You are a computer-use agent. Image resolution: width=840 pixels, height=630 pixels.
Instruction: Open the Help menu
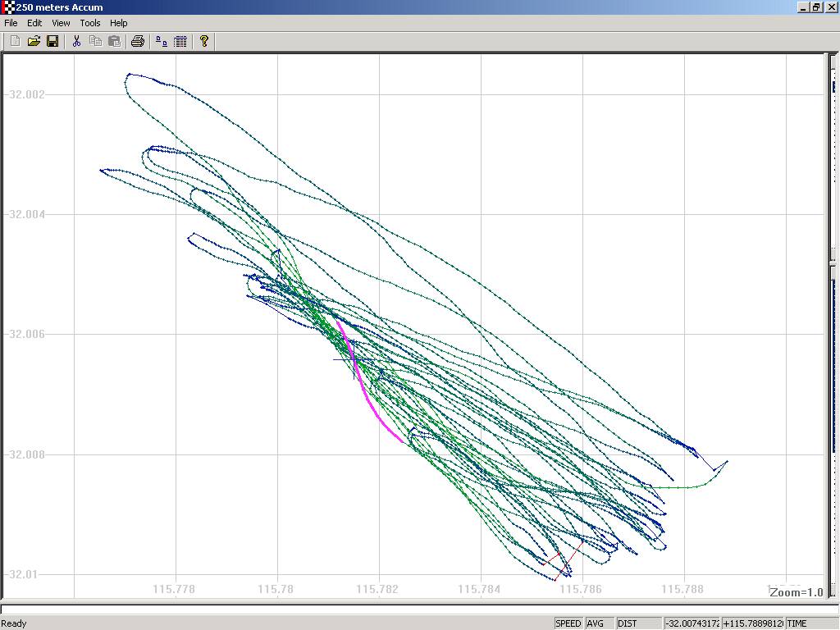tap(119, 23)
